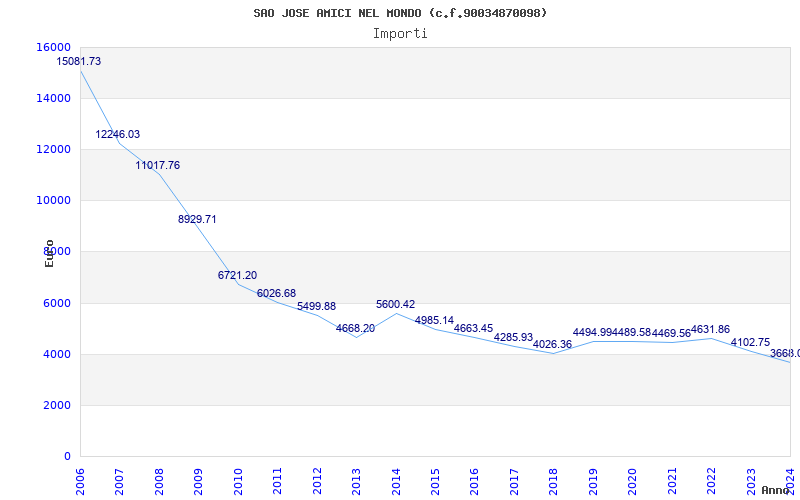800x500 pixels.
Task: Click the Euro axis label
Action: (x=49, y=254)
